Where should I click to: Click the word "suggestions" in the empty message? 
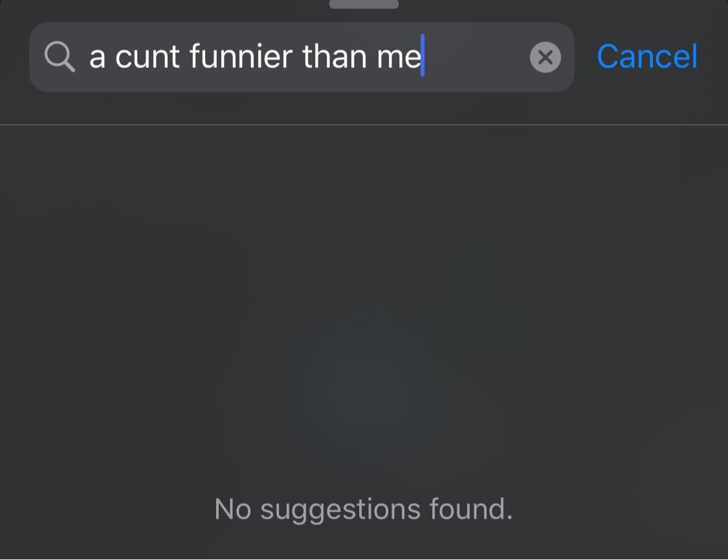[x=340, y=512]
